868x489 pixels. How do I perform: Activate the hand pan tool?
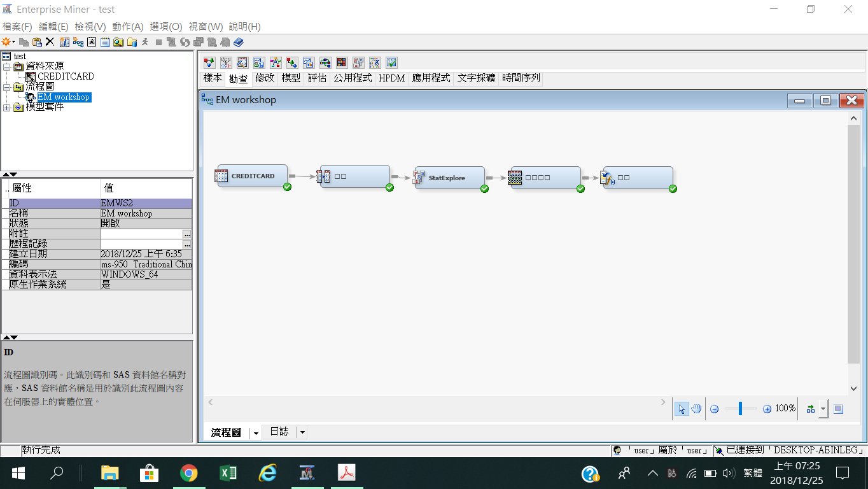(696, 409)
